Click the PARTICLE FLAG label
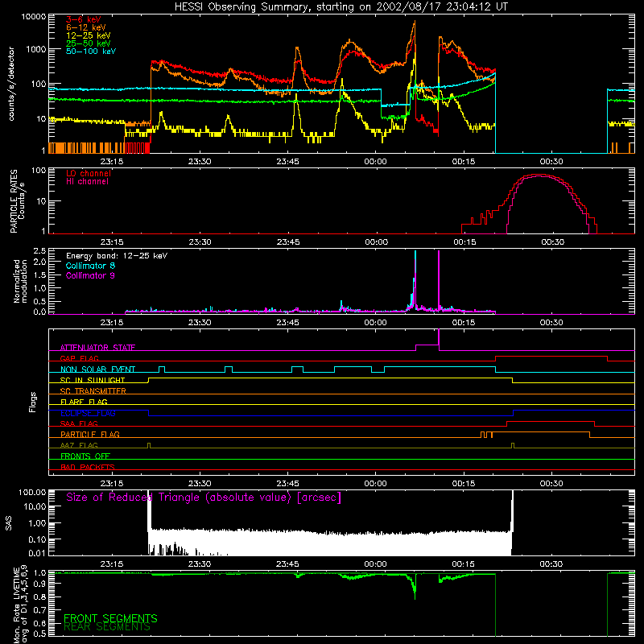 click(90, 434)
